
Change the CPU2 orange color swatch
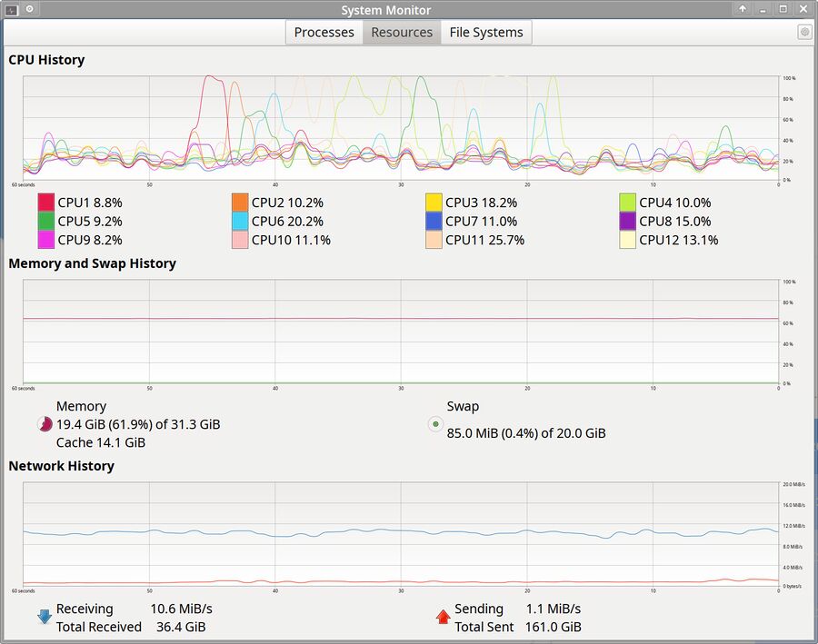point(240,203)
